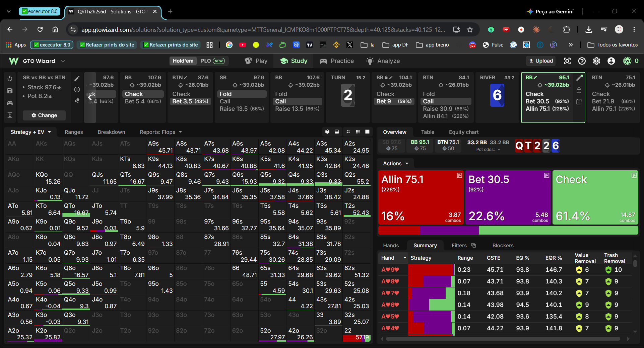Switch to the Breakdown tab
This screenshot has width=644, height=348.
click(111, 132)
